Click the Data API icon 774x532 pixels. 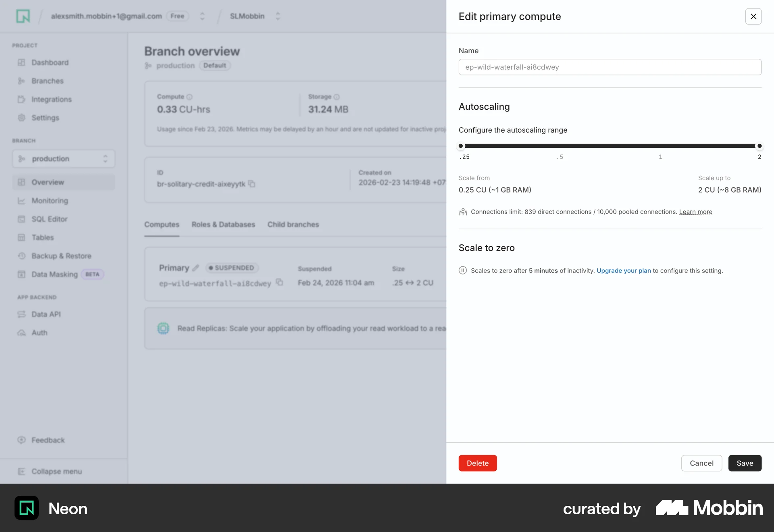coord(21,314)
